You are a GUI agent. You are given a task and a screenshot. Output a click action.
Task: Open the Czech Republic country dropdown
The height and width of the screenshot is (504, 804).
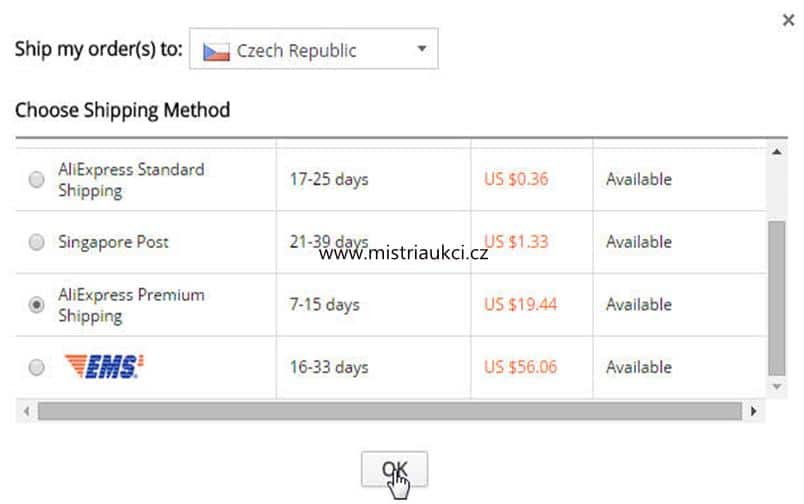click(x=314, y=49)
